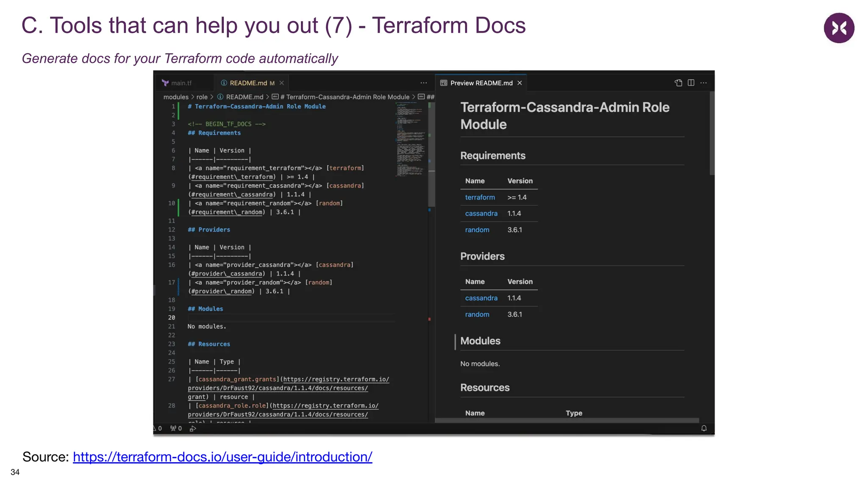Click the 'No modules.' text in the preview
Image resolution: width=868 pixels, height=488 pixels.
pos(480,364)
